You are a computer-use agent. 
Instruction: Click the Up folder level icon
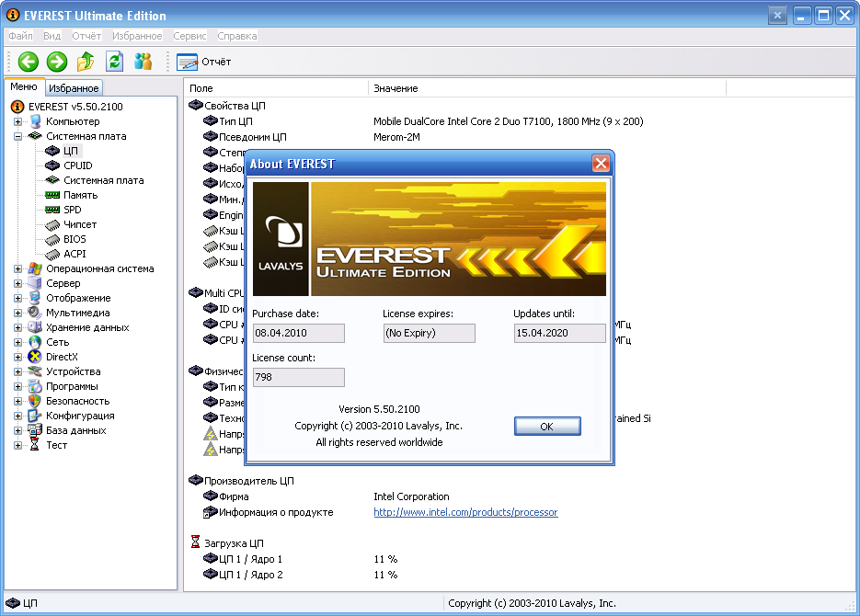(x=86, y=62)
